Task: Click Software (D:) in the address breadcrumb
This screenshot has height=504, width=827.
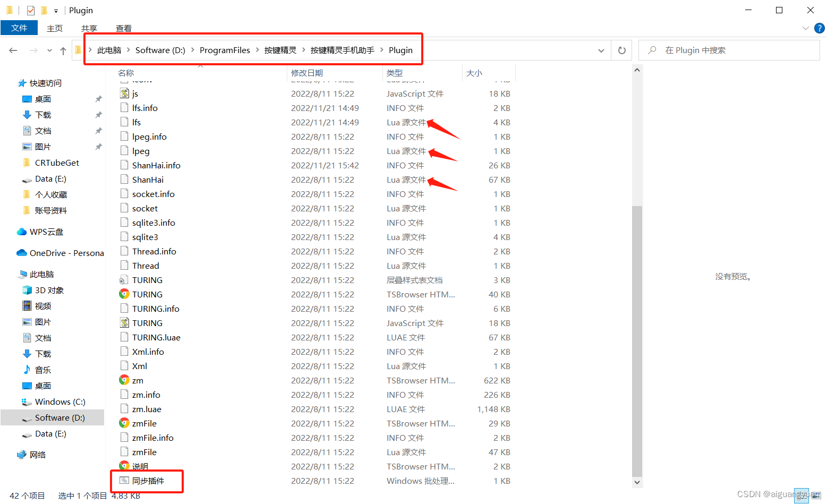Action: pos(160,50)
